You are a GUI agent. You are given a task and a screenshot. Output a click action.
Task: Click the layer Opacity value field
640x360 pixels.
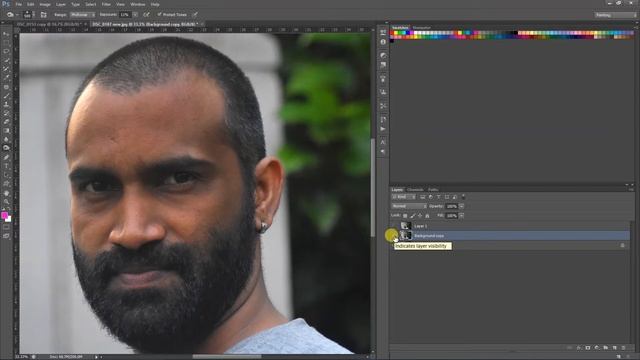point(451,206)
